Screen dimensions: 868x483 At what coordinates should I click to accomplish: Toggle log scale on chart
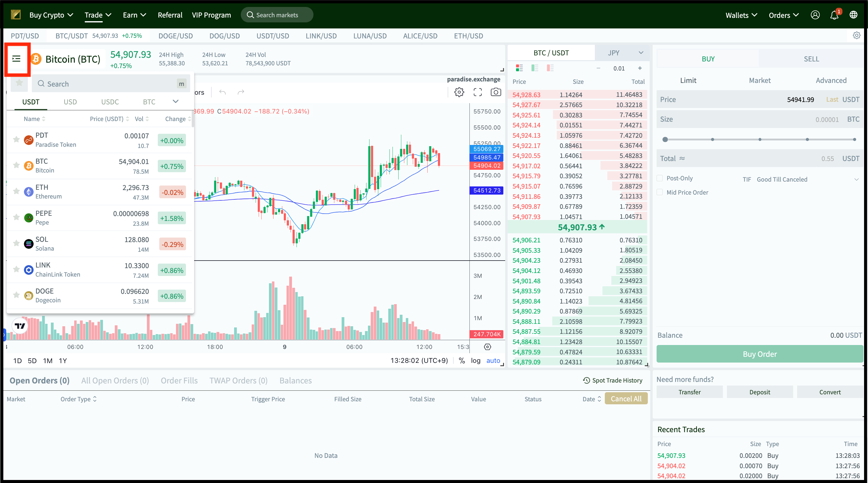(475, 360)
